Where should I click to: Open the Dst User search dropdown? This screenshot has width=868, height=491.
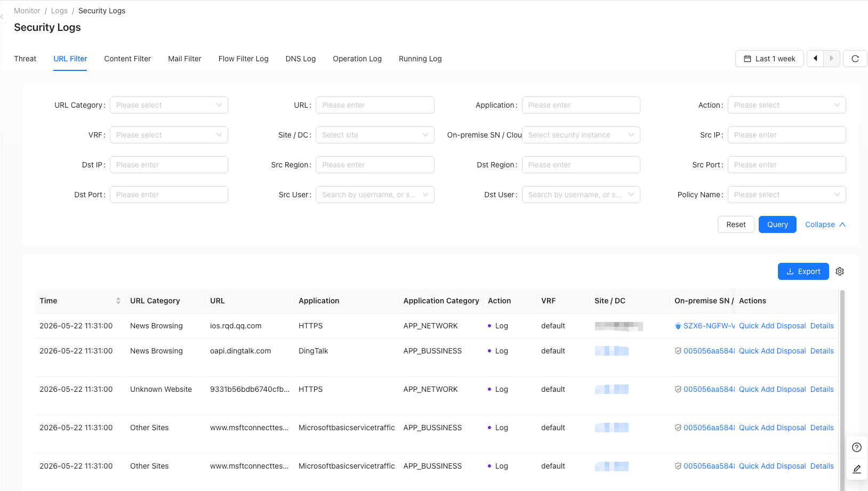coord(581,195)
